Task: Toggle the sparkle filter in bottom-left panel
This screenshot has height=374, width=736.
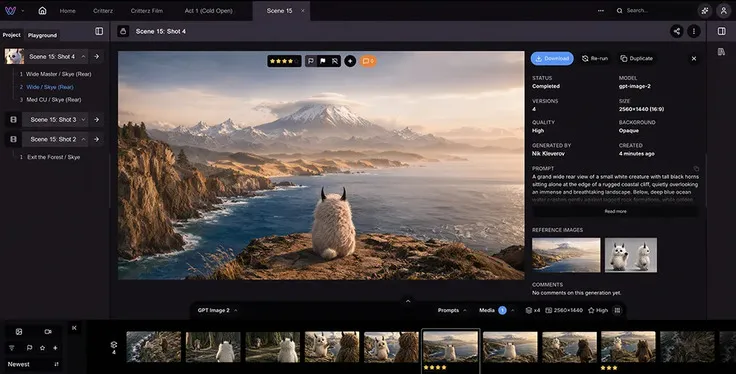Action: (55, 348)
